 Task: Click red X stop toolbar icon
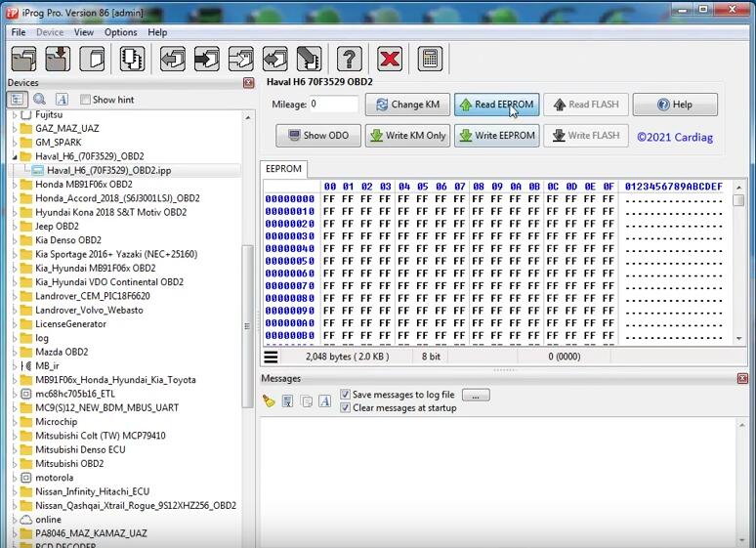[x=390, y=59]
